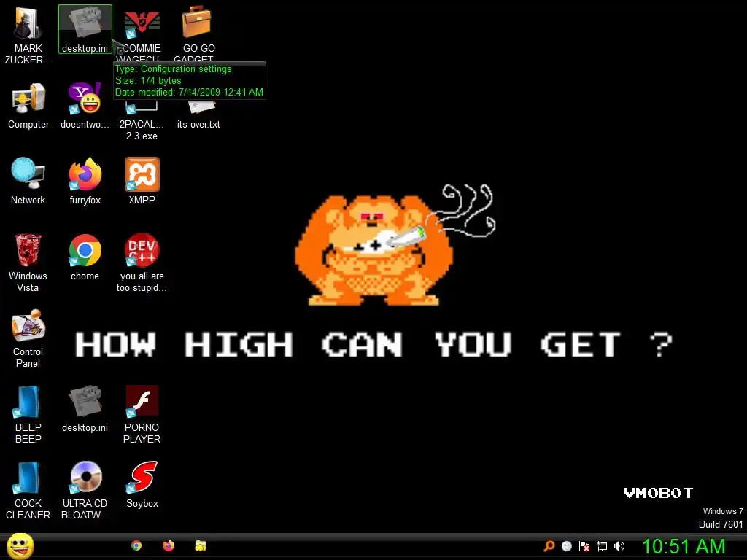This screenshot has width=747, height=560.
Task: Select the highlighted desktop.ini file at the top
Action: (85, 29)
